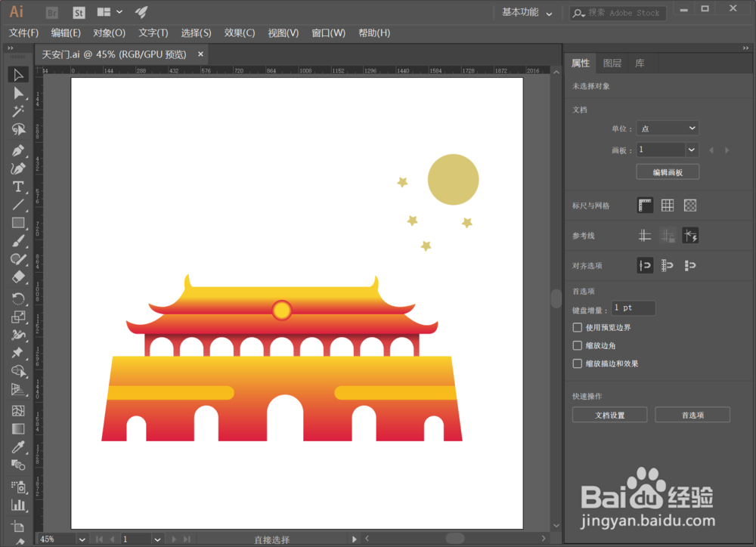Activate the Type tool
Image resolution: width=756 pixels, height=547 pixels.
click(17, 186)
